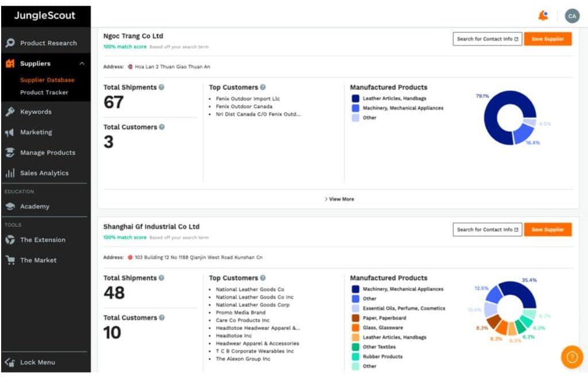Viewport: 588px width, 382px height.
Task: Click The Extension chrome icon
Action: tap(10, 240)
